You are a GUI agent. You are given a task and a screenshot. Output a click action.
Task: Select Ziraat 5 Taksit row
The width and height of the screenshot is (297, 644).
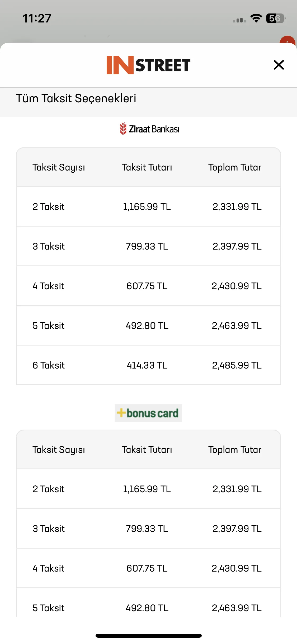[x=148, y=325]
